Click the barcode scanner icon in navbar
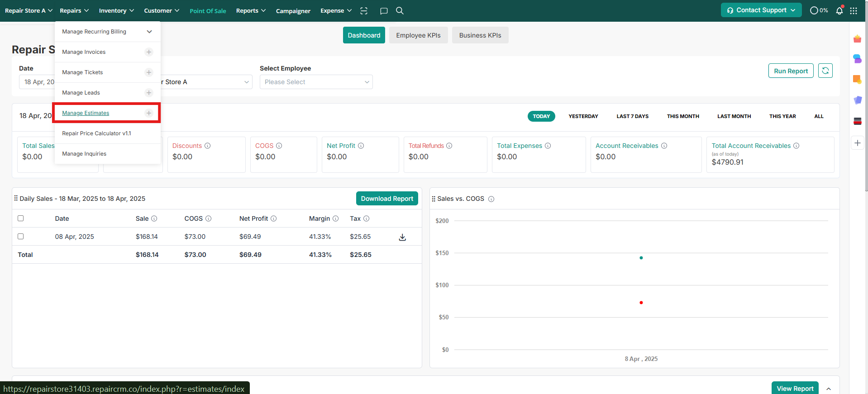Screen dimensions: 868x394 tap(364, 11)
